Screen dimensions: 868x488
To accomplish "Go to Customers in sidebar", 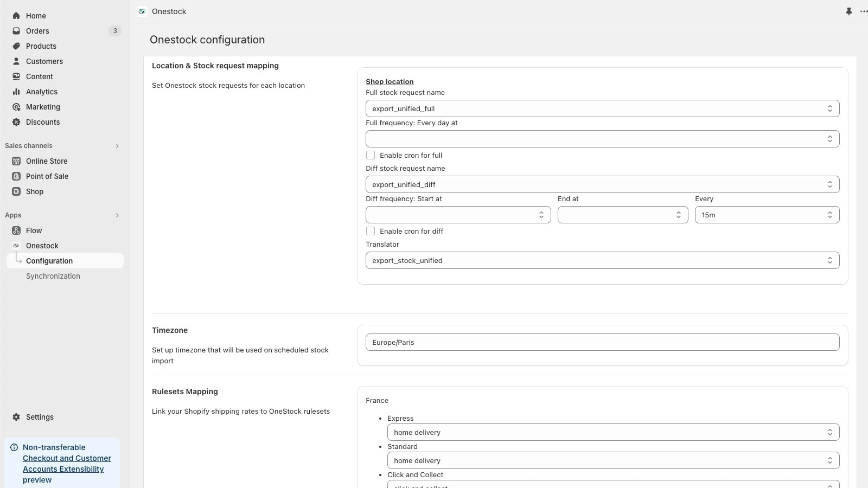I will coord(65,61).
